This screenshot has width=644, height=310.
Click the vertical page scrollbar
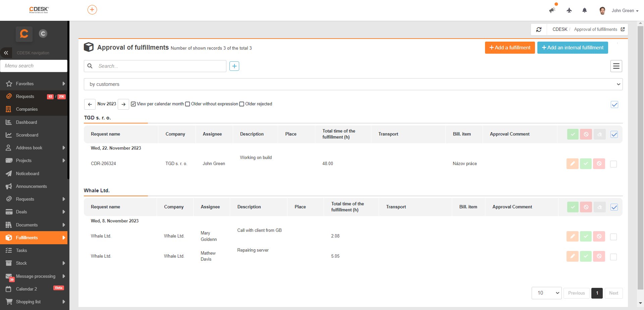pos(640,158)
